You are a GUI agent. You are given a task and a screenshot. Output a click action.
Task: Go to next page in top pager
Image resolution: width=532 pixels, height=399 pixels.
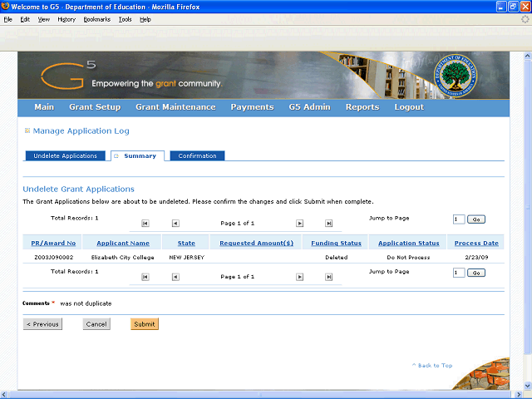click(x=299, y=224)
